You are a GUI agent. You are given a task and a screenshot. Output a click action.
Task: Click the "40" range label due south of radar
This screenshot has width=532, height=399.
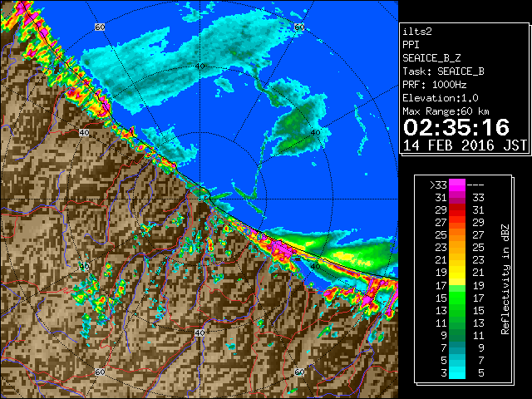(x=199, y=332)
